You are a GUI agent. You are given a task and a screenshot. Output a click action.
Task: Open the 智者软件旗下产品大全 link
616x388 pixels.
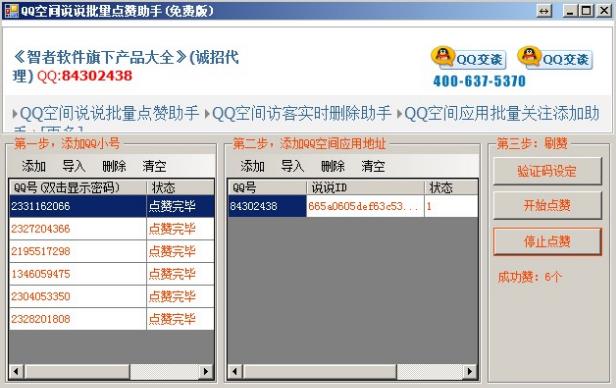click(100, 58)
